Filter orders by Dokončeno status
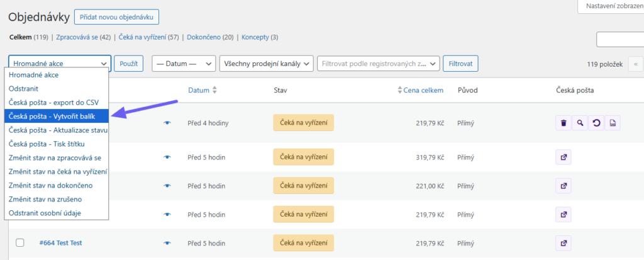Image resolution: width=644 pixels, height=260 pixels. (204, 37)
